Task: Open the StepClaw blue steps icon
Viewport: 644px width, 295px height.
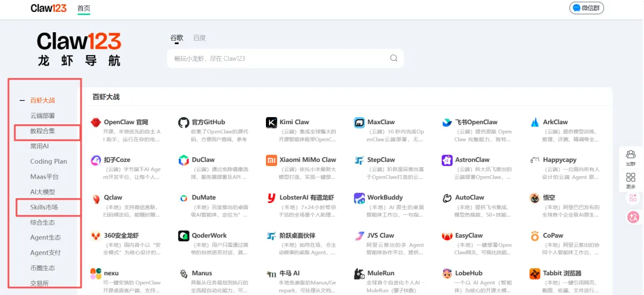Action: [x=360, y=160]
